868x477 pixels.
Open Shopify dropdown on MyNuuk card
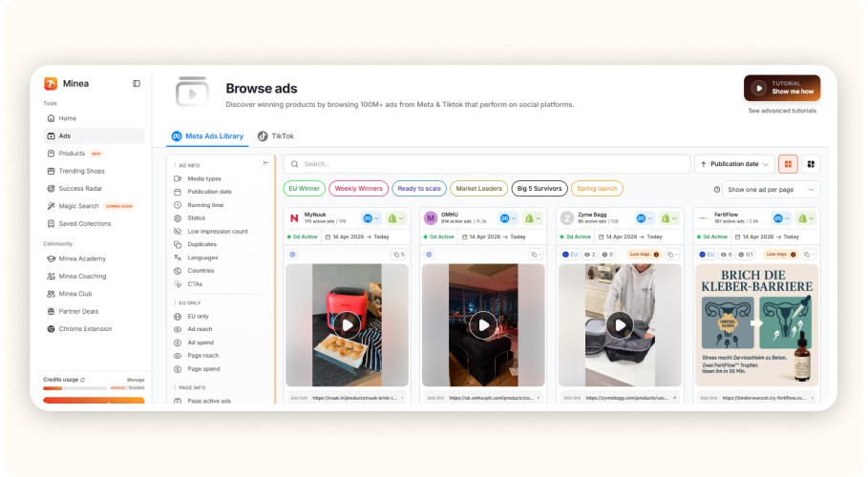tap(395, 218)
